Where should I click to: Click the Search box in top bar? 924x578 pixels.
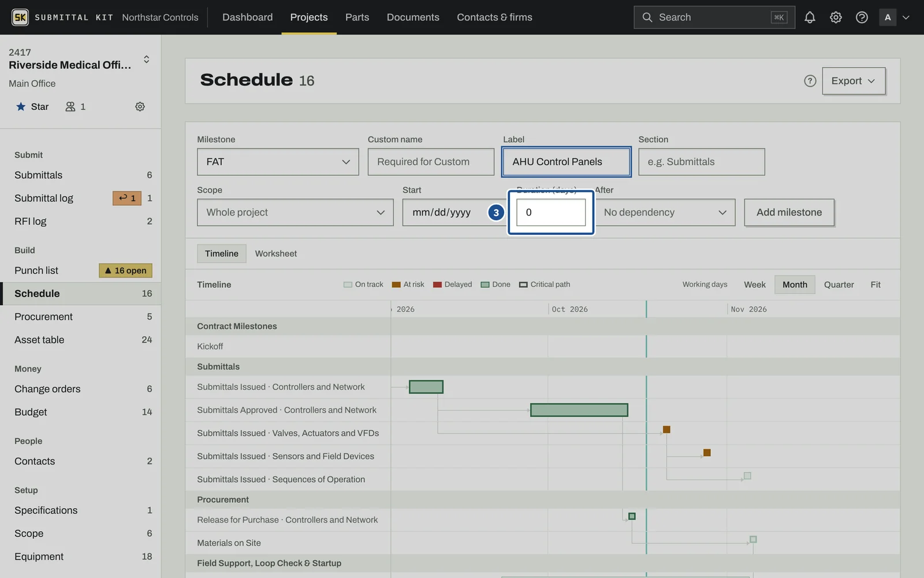point(714,17)
